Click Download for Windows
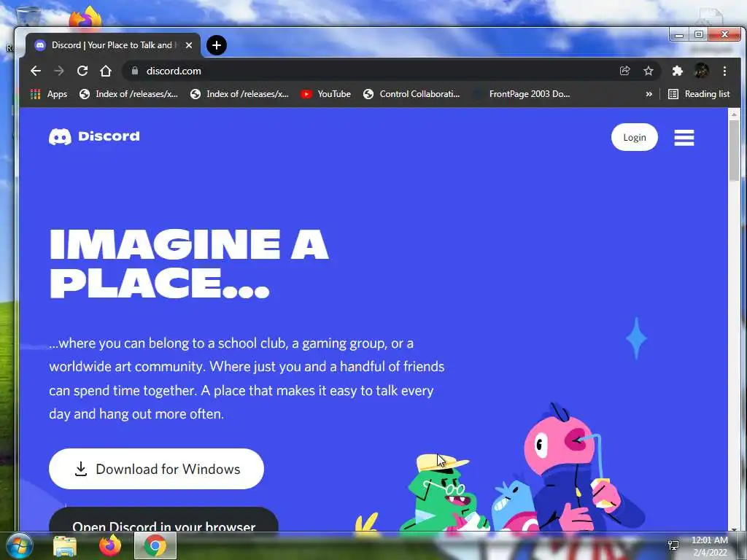The height and width of the screenshot is (560, 747). coord(156,469)
